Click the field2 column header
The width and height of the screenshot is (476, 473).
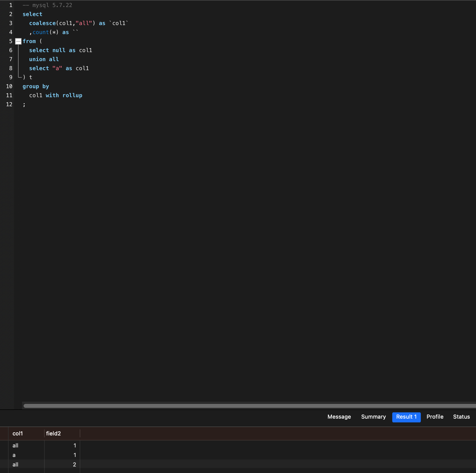click(x=62, y=434)
